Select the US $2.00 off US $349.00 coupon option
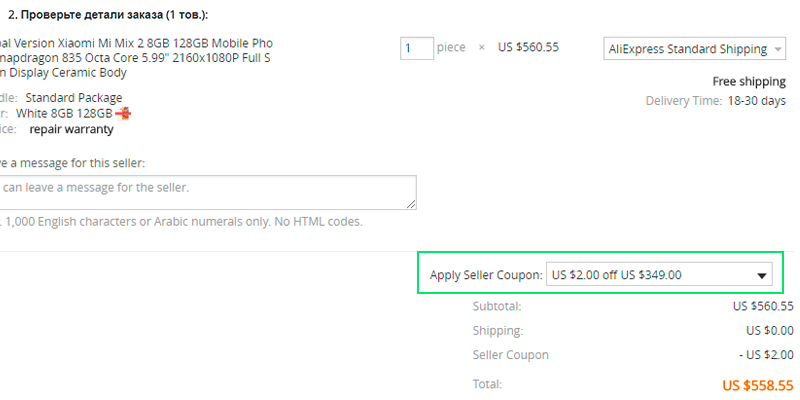Viewport: 800px width, 400px height. pyautogui.click(x=616, y=275)
